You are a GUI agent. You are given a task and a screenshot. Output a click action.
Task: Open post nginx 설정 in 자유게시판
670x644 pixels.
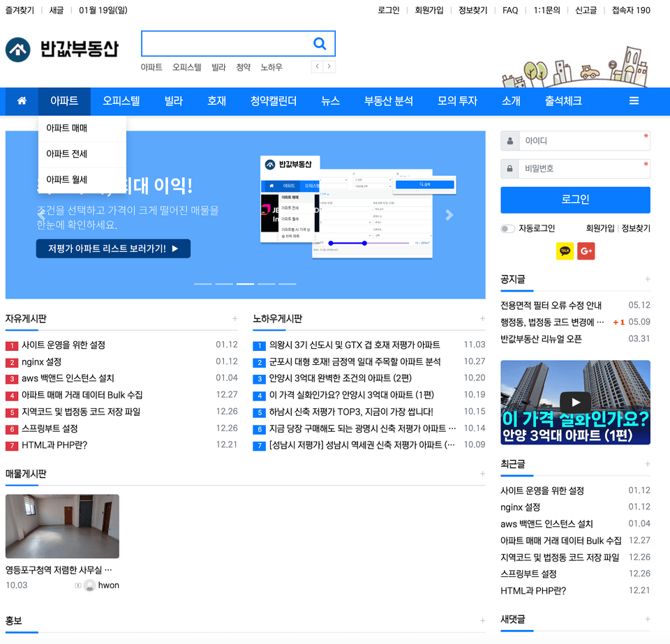[41, 361]
